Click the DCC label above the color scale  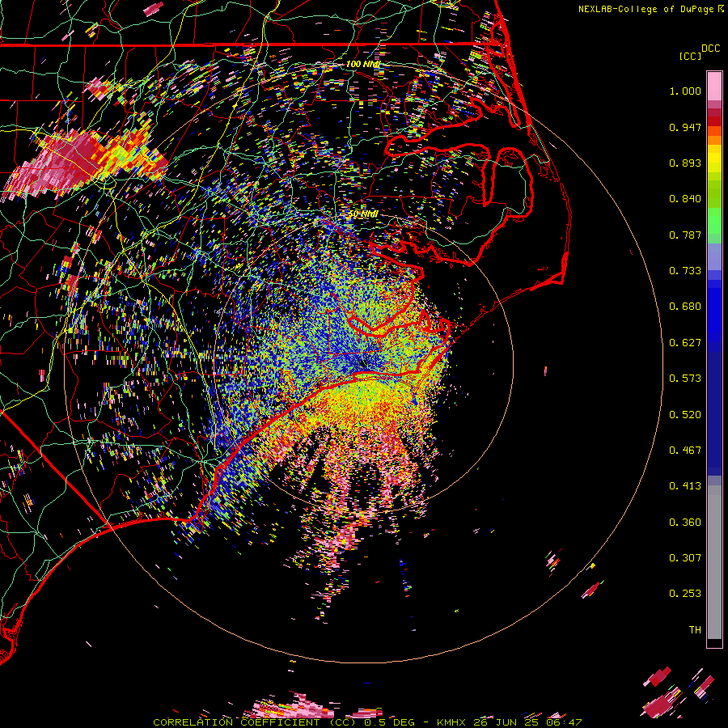pos(710,49)
